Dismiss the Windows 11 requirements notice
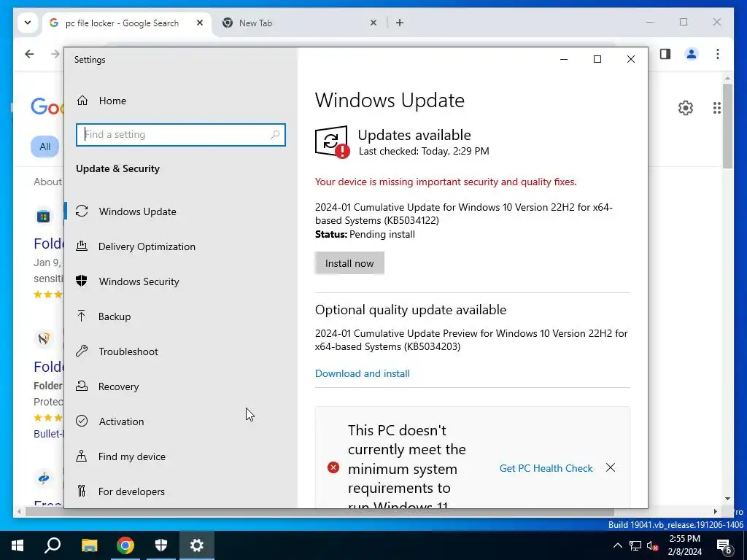747x560 pixels. point(611,467)
